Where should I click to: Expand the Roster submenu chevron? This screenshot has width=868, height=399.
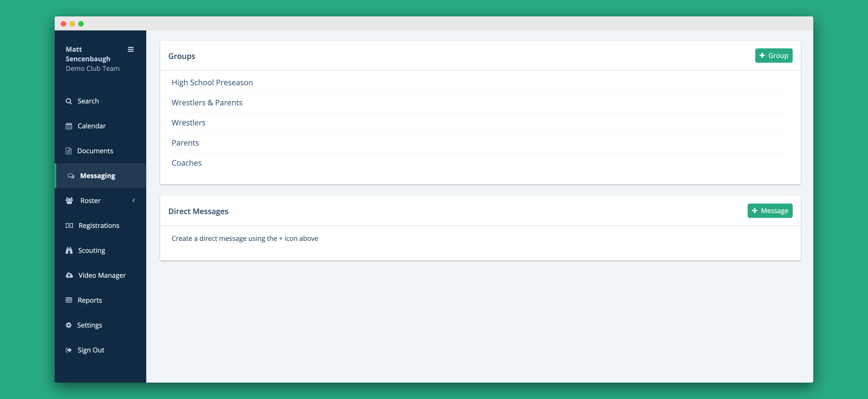134,200
